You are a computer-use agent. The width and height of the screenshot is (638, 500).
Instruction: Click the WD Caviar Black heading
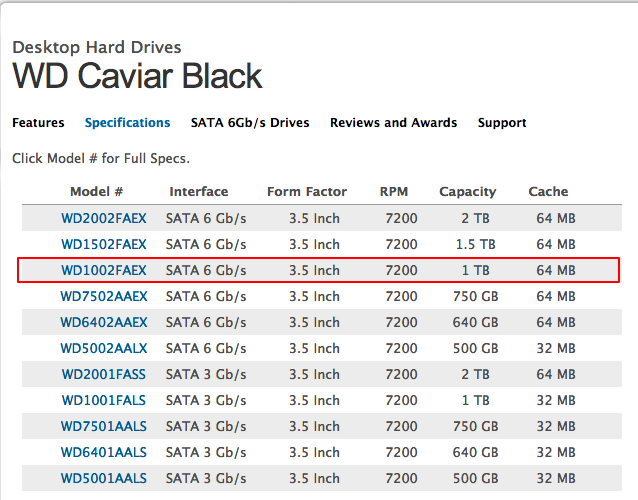pyautogui.click(x=138, y=76)
